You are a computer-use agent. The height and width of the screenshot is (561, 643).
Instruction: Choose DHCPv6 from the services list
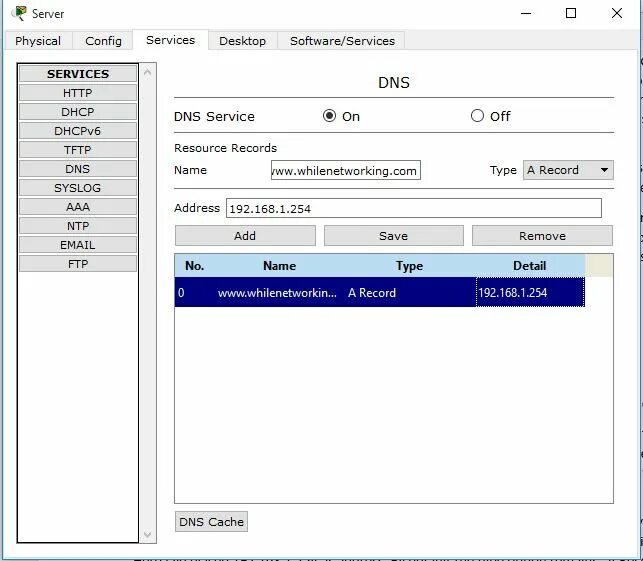pyautogui.click(x=78, y=131)
